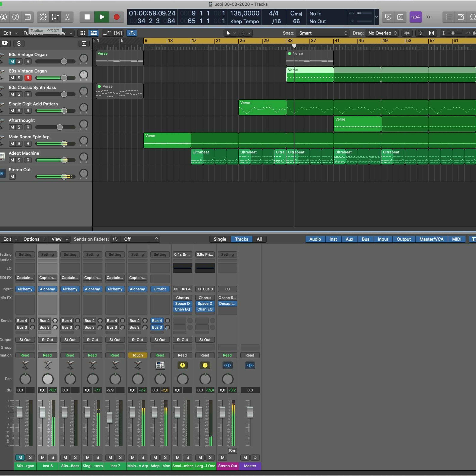Click the purple 1234 count-in button
Viewport: 476px width, 476px height.
point(415,17)
